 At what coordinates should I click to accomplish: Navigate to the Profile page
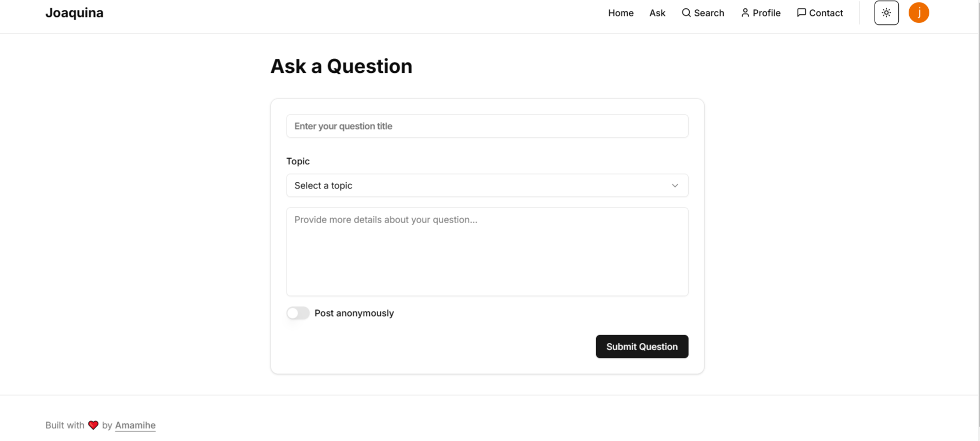(x=760, y=13)
